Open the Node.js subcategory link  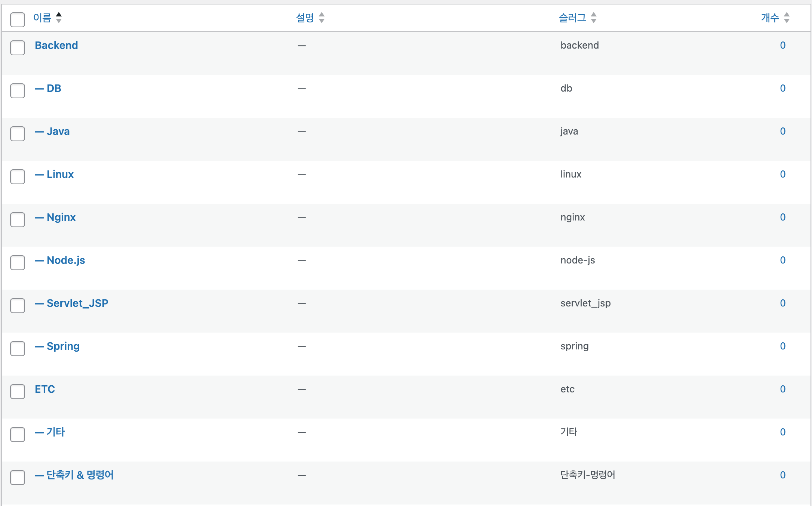coord(60,260)
